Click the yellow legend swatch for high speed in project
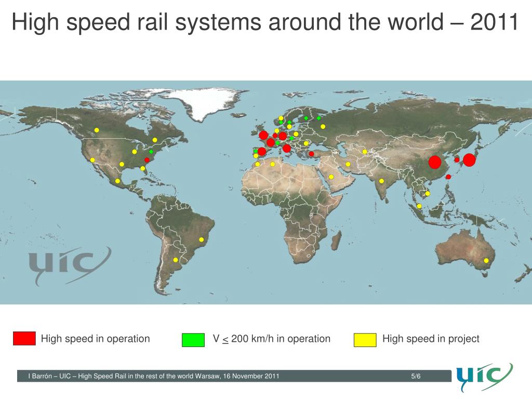The image size is (532, 399). click(365, 340)
